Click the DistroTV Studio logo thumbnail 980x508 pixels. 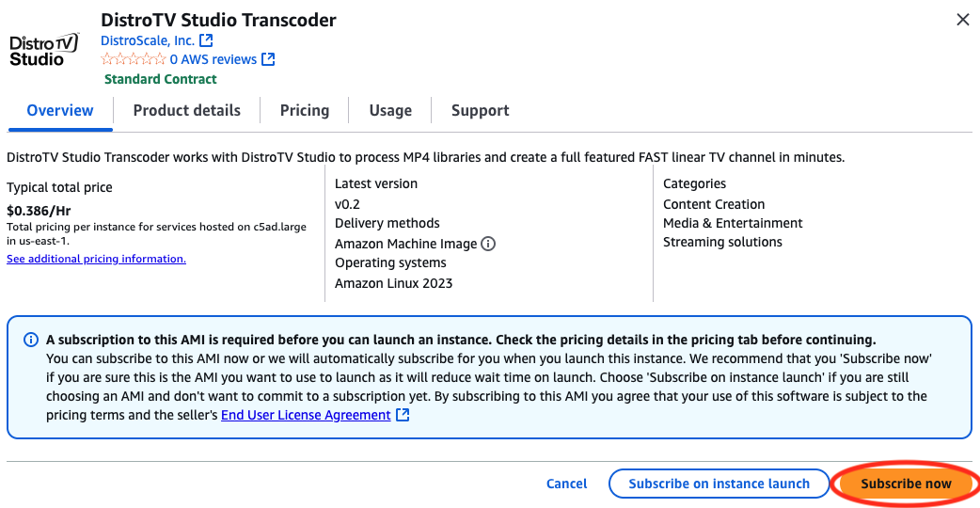[x=43, y=51]
